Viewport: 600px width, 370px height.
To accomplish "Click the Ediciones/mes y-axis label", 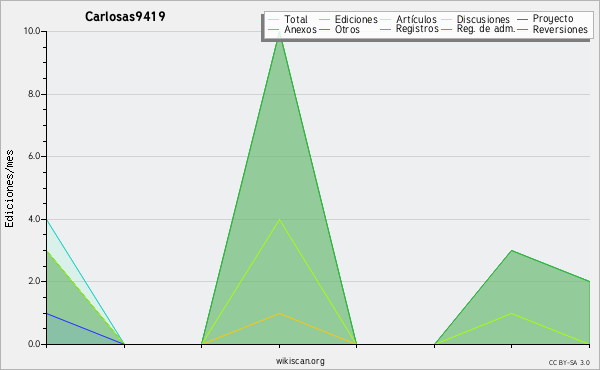I will [x=9, y=188].
